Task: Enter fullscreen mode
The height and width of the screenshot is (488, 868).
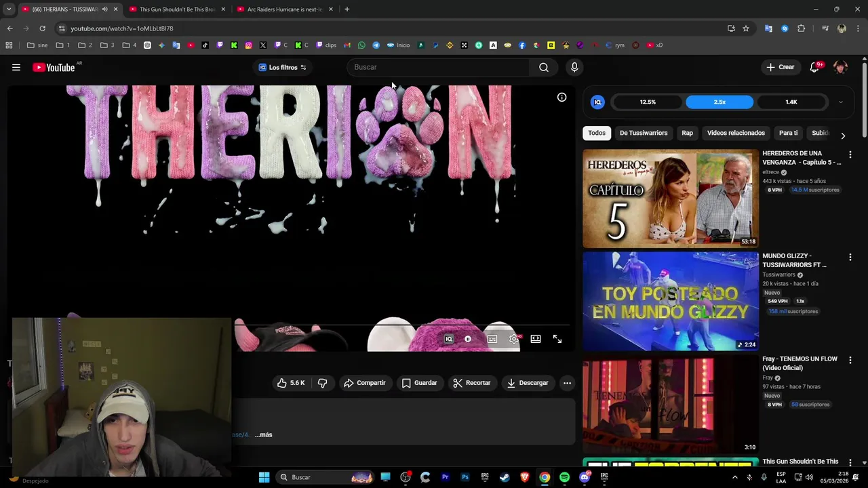Action: pyautogui.click(x=557, y=339)
